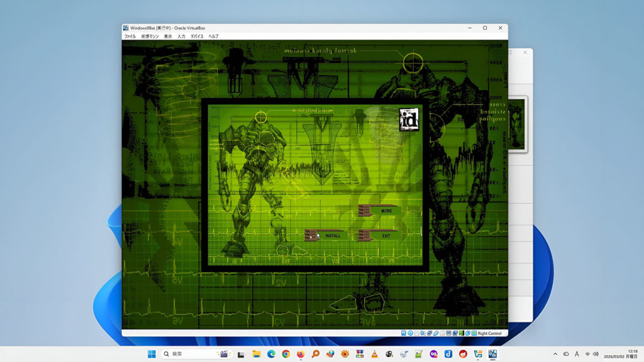644x362 pixels.
Task: Open File Explorer from the taskbar
Action: [256, 354]
